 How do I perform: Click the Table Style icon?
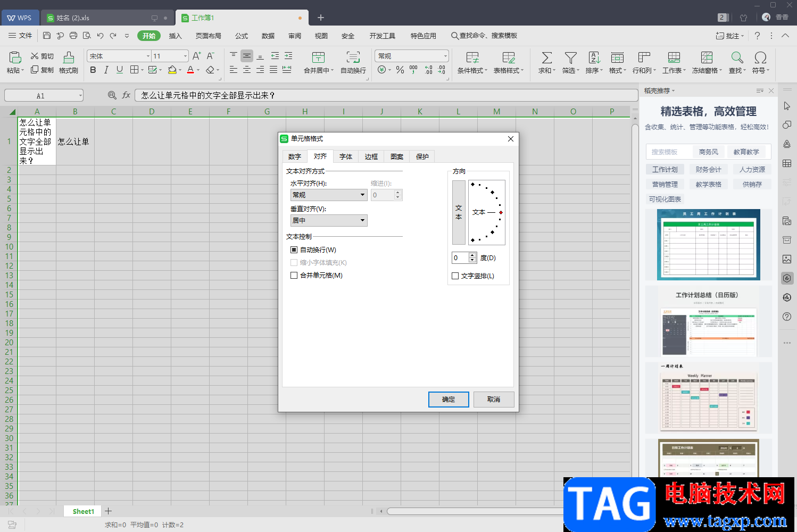point(509,57)
